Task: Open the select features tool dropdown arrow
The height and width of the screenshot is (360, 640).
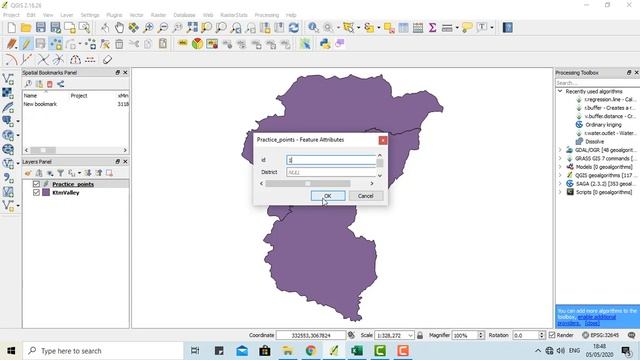Action: point(358,28)
